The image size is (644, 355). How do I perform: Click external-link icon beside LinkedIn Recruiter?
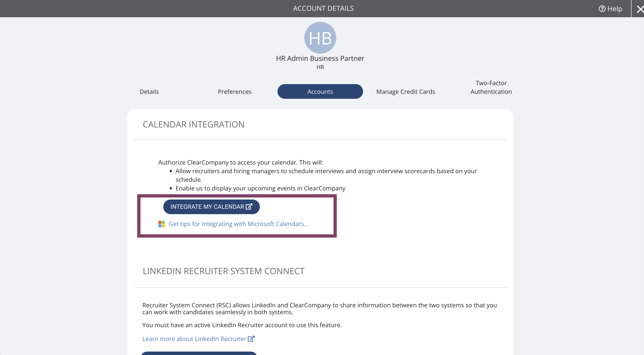point(251,339)
